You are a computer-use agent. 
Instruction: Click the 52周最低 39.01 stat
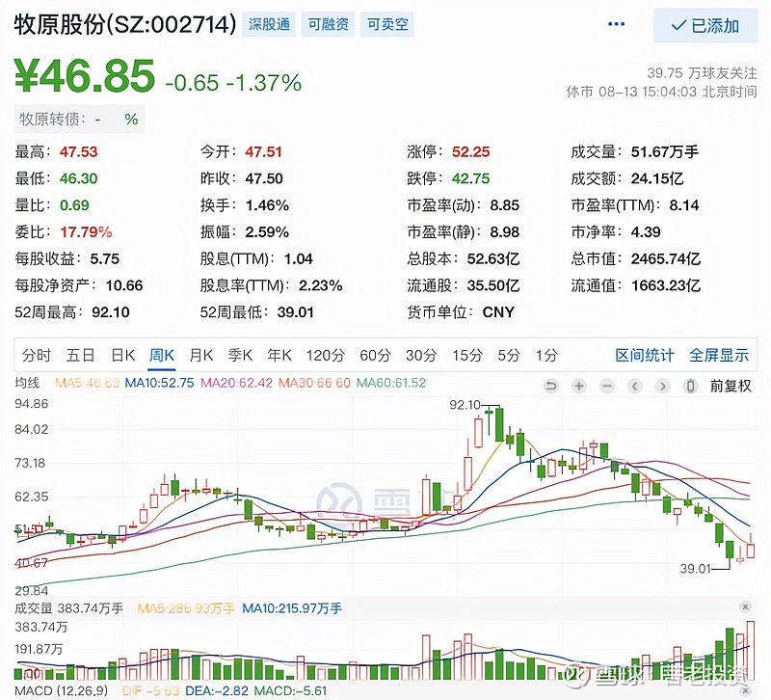(256, 312)
